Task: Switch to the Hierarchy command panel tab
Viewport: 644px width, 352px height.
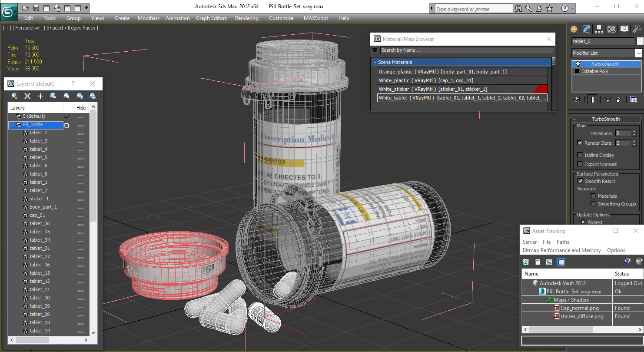Action: tap(599, 29)
